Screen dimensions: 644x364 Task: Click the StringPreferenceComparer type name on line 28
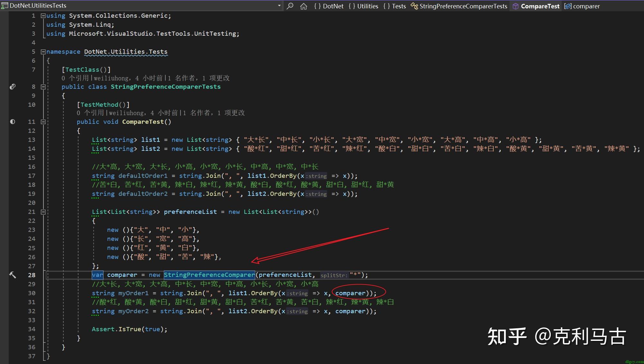point(209,275)
